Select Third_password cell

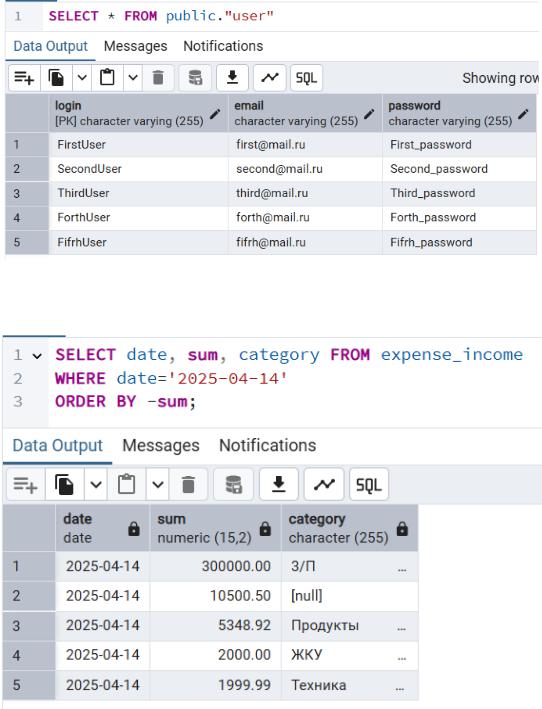[459, 194]
